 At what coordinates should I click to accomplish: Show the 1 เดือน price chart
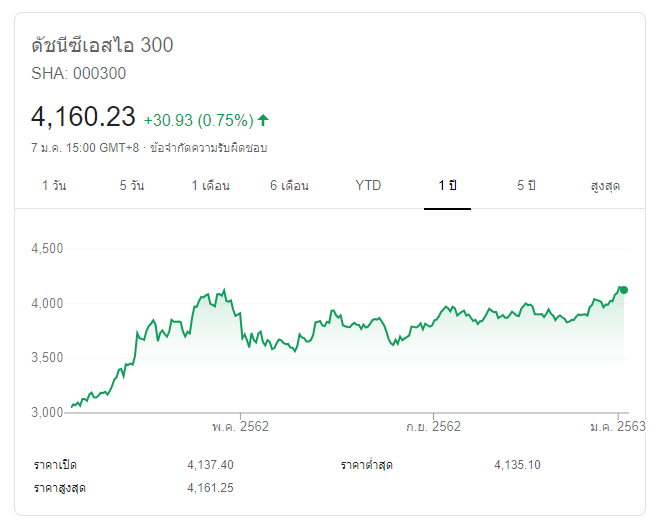(x=211, y=186)
